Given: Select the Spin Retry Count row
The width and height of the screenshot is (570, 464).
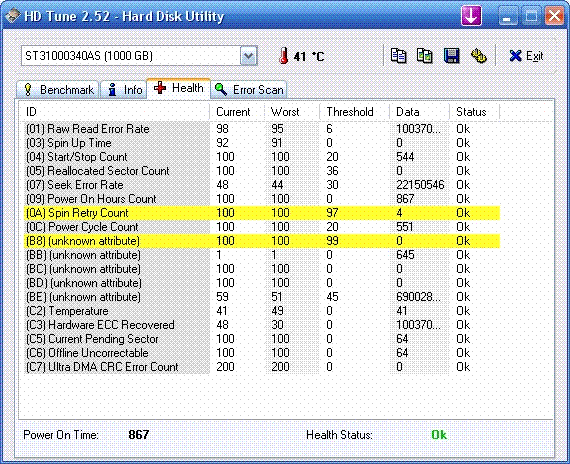Looking at the screenshot, I should coord(262,213).
